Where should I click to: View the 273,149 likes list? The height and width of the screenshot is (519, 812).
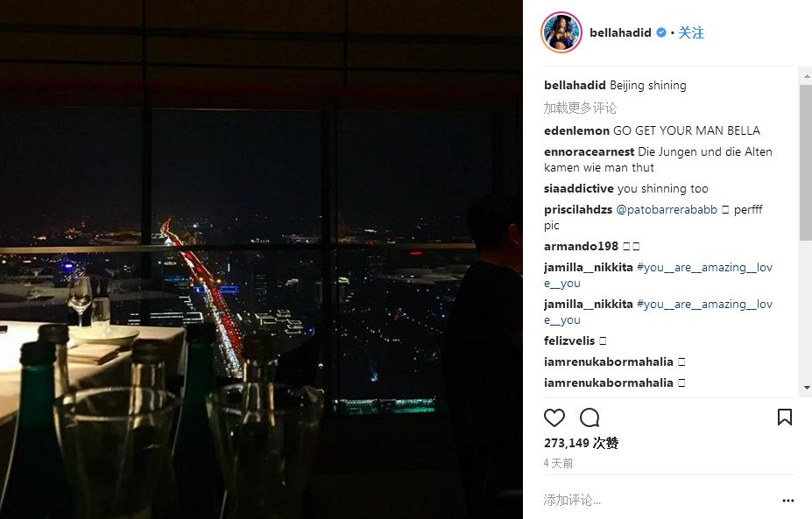click(x=581, y=443)
